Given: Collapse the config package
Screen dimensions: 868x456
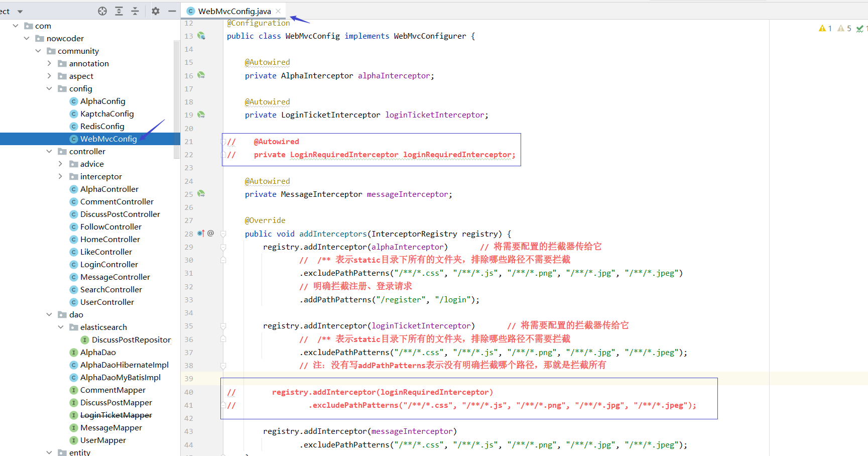Looking at the screenshot, I should [x=49, y=88].
